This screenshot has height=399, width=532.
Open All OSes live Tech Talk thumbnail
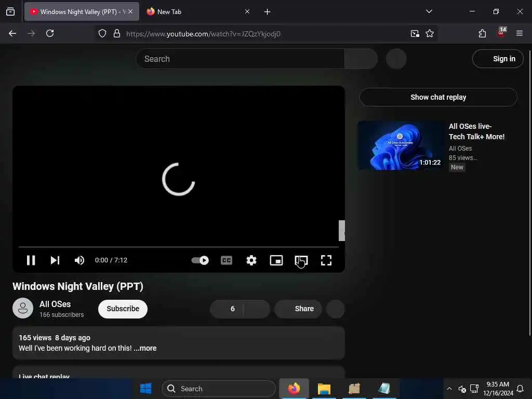coord(401,145)
